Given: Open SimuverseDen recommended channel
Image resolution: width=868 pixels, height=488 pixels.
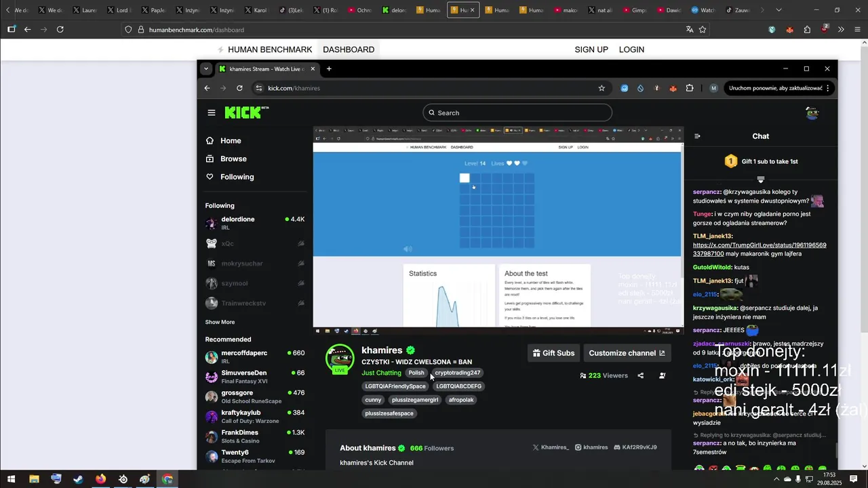Looking at the screenshot, I should pyautogui.click(x=255, y=376).
